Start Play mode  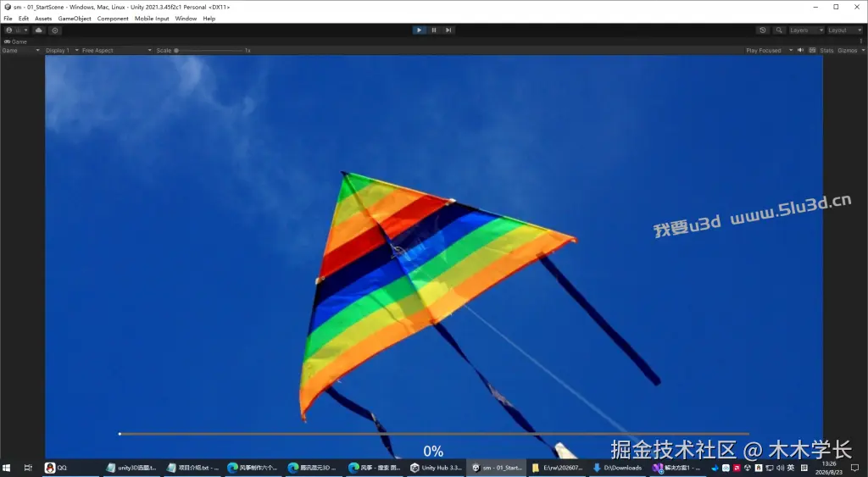(419, 30)
